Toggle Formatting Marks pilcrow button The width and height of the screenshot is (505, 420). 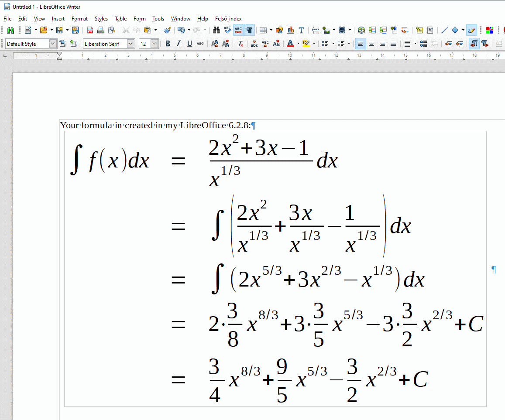click(249, 30)
